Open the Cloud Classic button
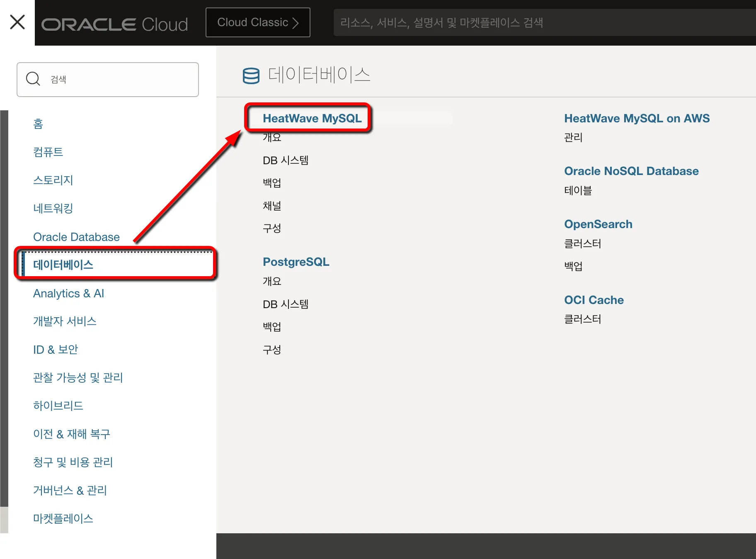The height and width of the screenshot is (559, 756). 258,22
